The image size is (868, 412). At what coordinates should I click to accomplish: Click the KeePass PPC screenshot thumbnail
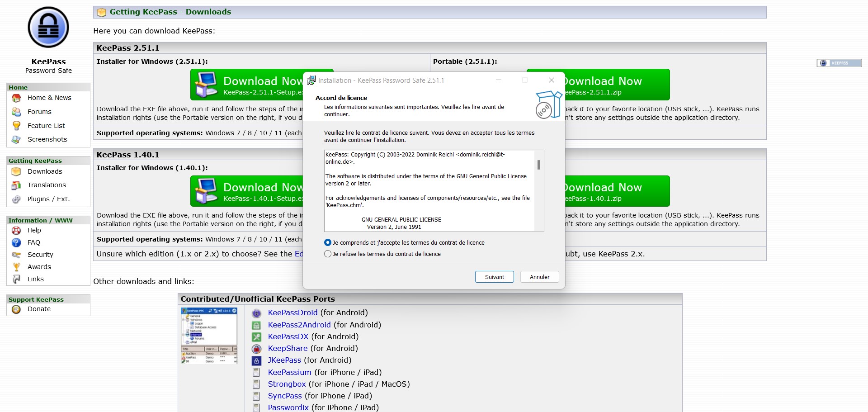[x=209, y=336]
